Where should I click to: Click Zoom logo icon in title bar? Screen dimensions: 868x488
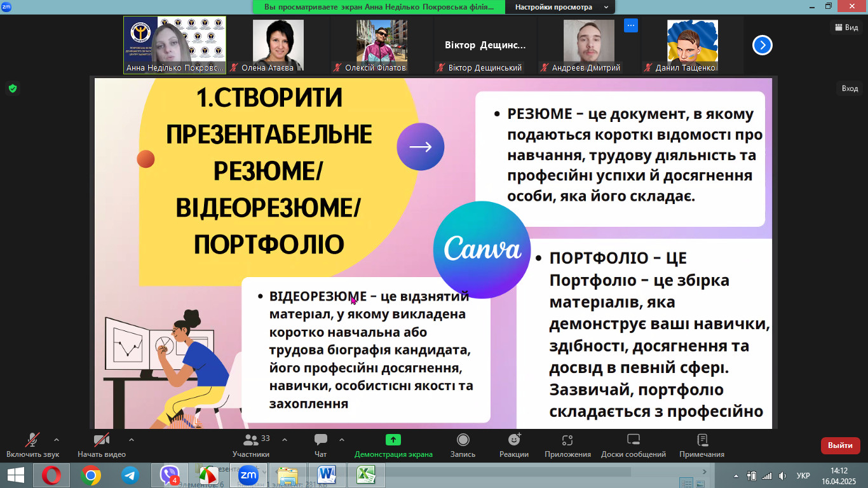pos(6,6)
